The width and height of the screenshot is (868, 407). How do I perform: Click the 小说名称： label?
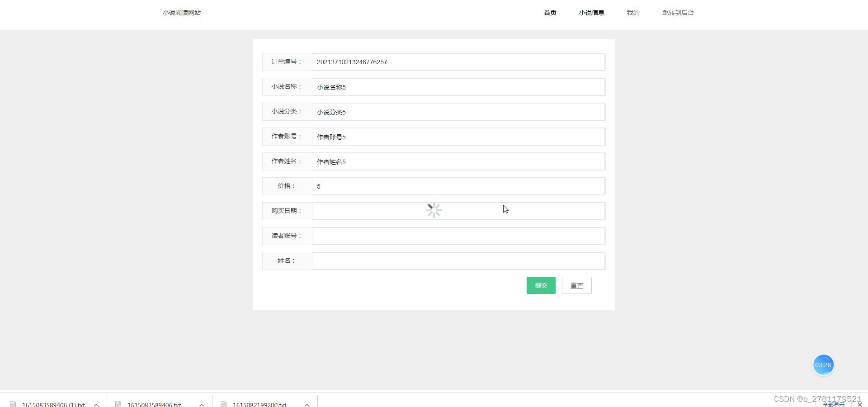pyautogui.click(x=287, y=87)
